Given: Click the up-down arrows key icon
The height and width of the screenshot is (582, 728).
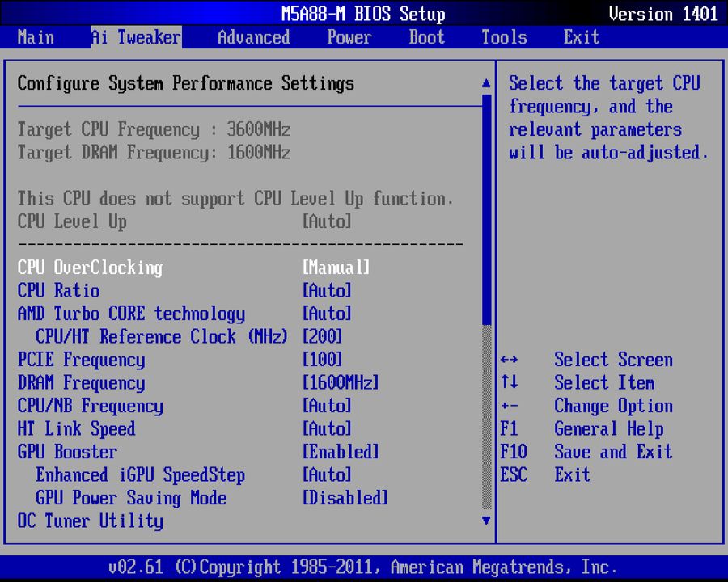Looking at the screenshot, I should pyautogui.click(x=509, y=382).
